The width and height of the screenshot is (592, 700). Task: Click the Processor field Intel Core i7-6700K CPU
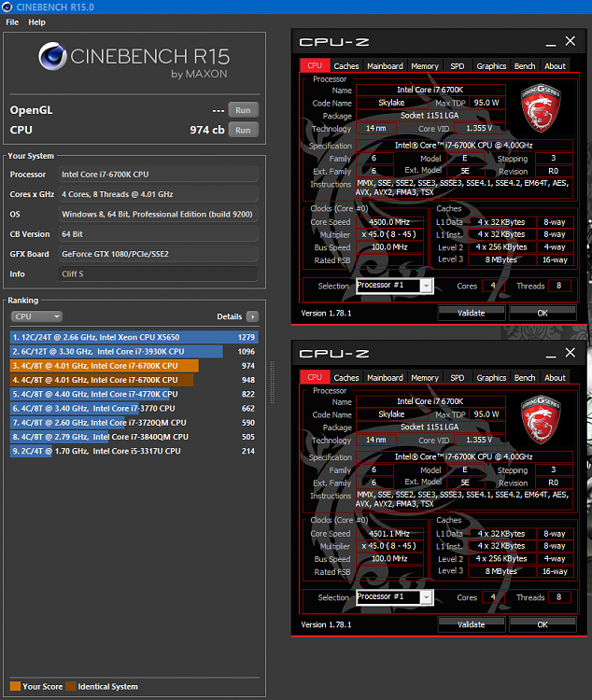(x=158, y=175)
